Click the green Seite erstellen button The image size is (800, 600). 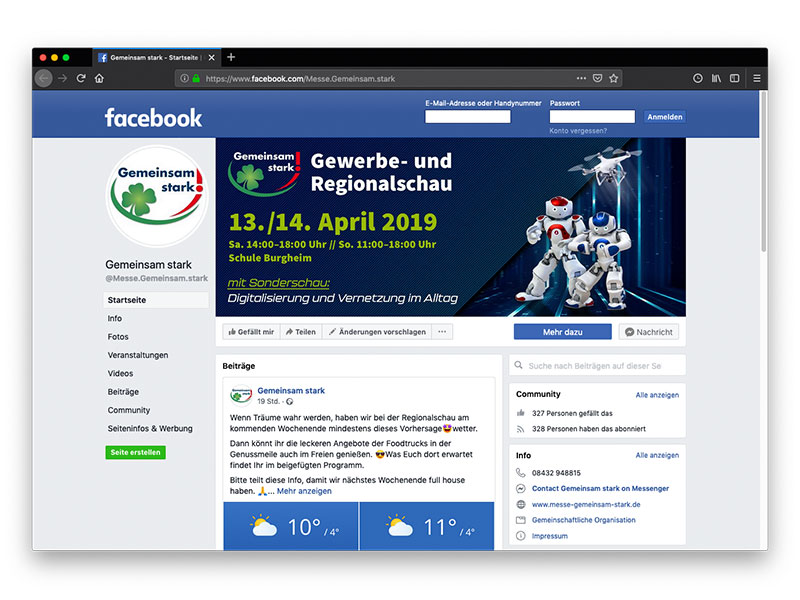coord(135,453)
